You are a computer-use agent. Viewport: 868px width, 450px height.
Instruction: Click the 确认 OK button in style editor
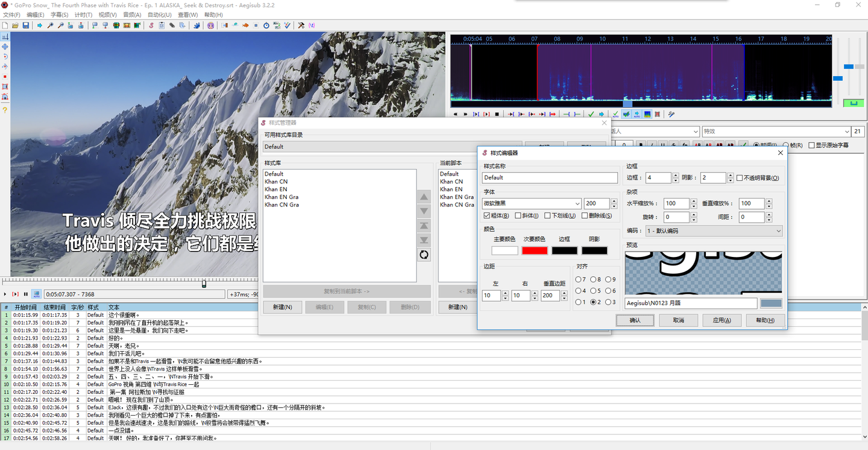635,320
